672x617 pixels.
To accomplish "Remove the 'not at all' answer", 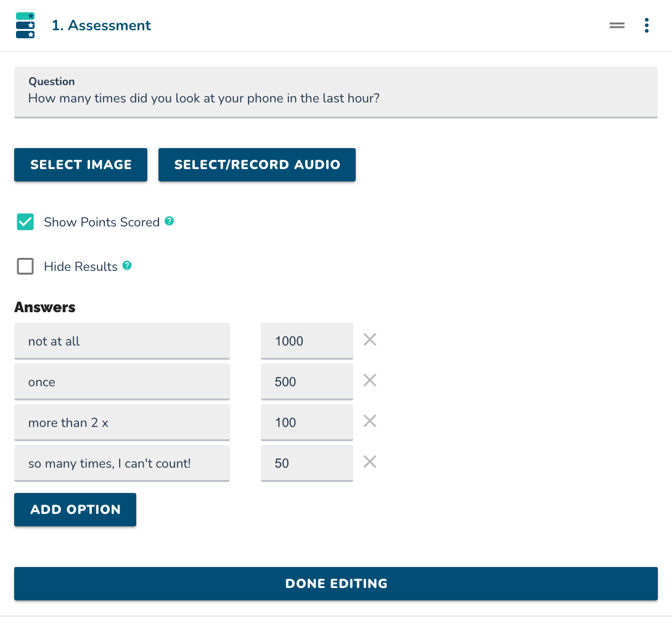I will click(370, 339).
